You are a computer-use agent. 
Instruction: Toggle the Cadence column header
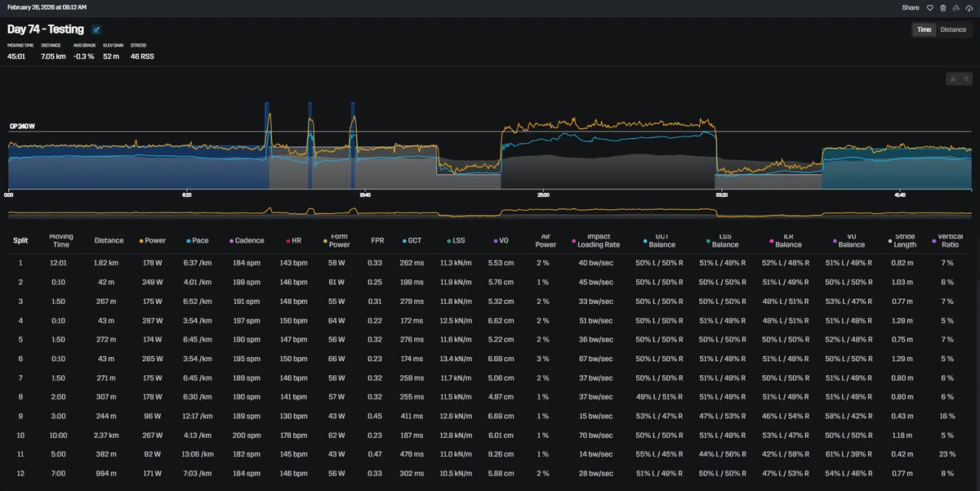pos(247,241)
